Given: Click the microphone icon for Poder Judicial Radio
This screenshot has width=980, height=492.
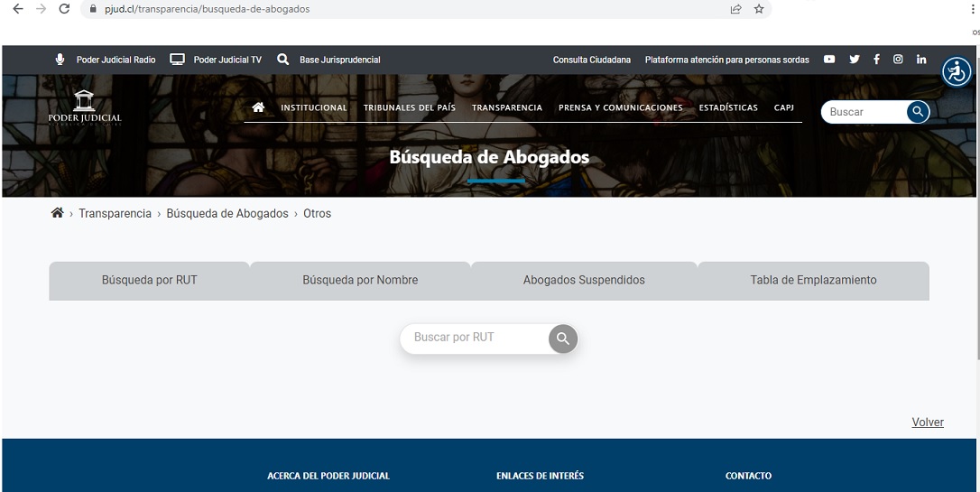Looking at the screenshot, I should click(x=60, y=60).
